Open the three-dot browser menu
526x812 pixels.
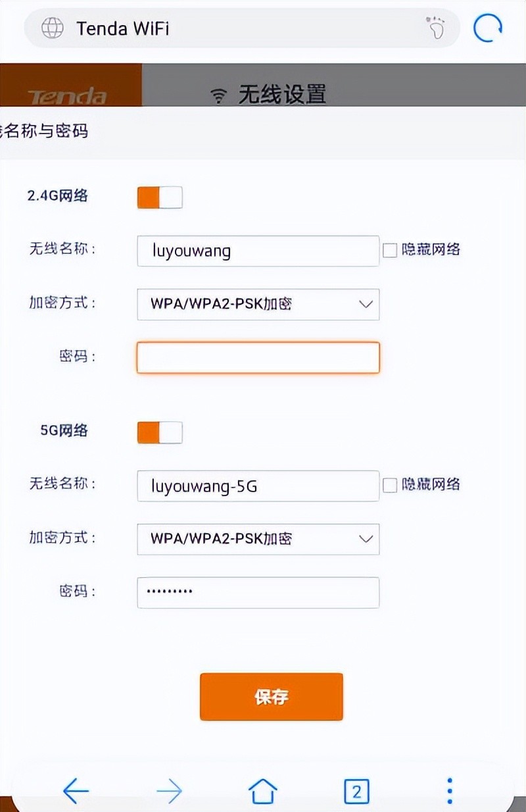click(x=450, y=790)
